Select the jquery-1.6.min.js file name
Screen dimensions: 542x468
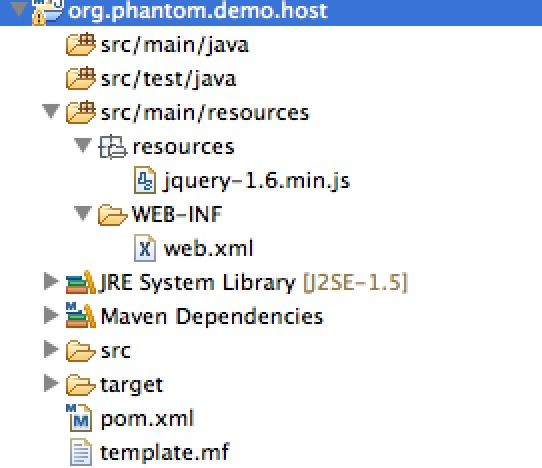[x=256, y=181]
